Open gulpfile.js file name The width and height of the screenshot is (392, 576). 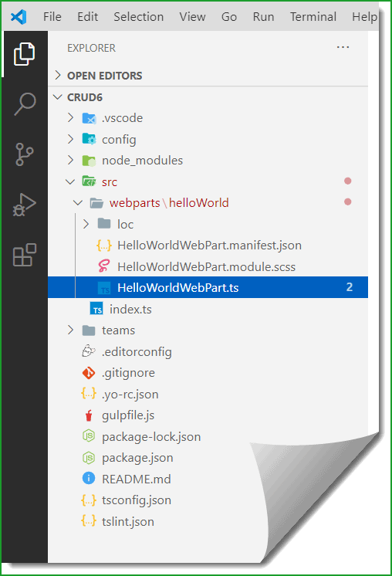[x=128, y=415]
